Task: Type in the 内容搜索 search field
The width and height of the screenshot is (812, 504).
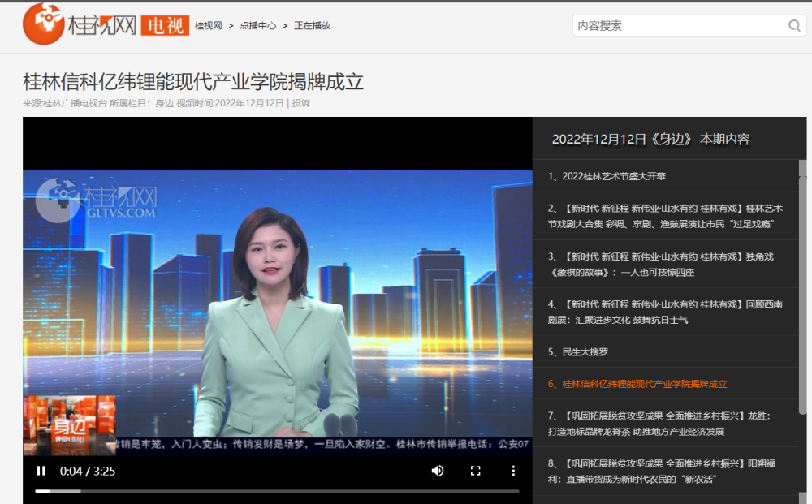Action: tap(678, 26)
